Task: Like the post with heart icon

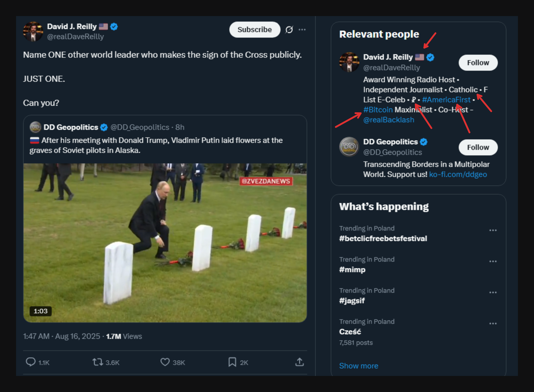Action: point(165,362)
